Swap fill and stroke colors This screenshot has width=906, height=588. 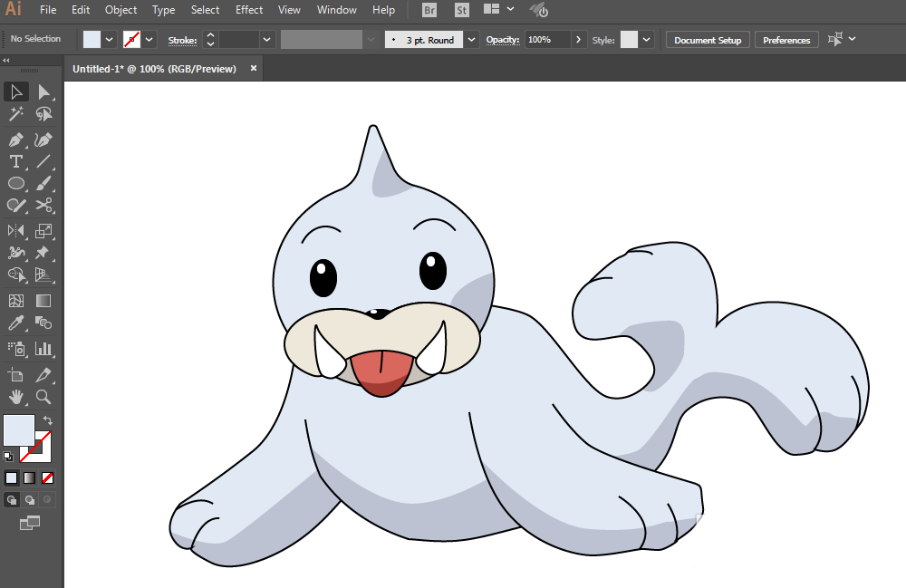pyautogui.click(x=47, y=421)
